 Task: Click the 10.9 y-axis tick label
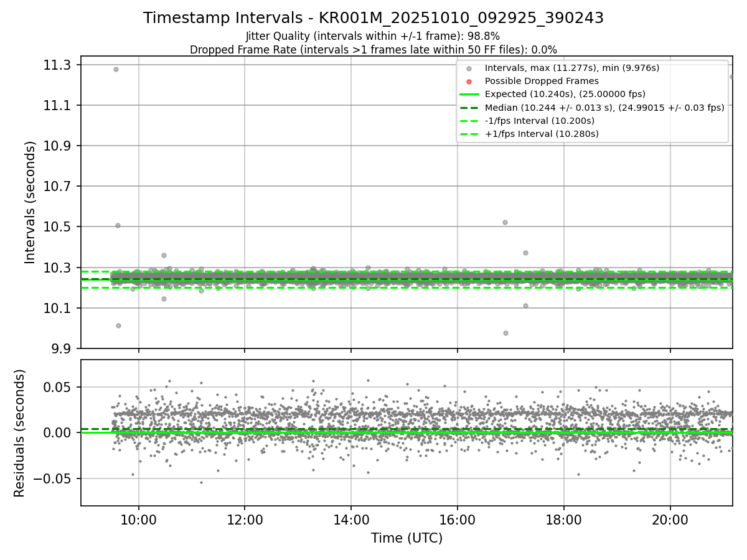click(x=59, y=146)
